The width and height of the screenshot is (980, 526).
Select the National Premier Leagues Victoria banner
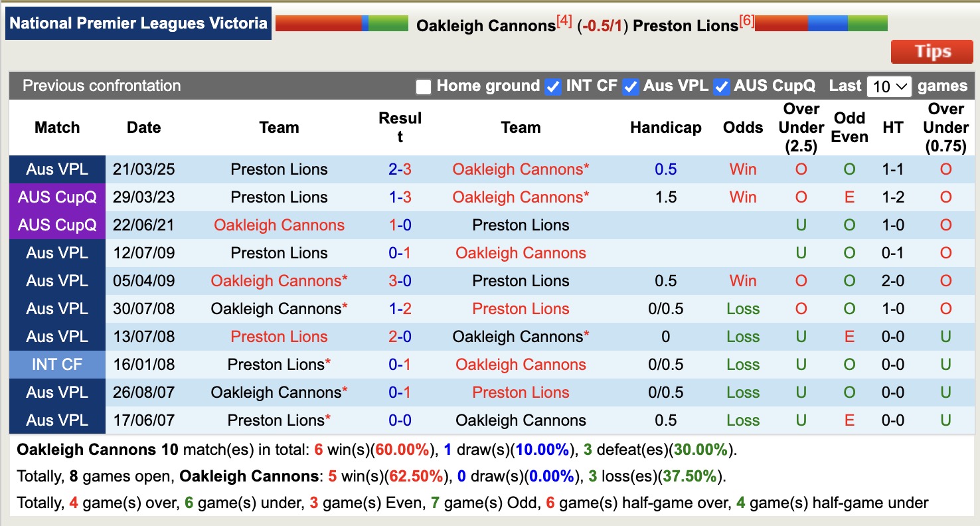pyautogui.click(x=137, y=23)
